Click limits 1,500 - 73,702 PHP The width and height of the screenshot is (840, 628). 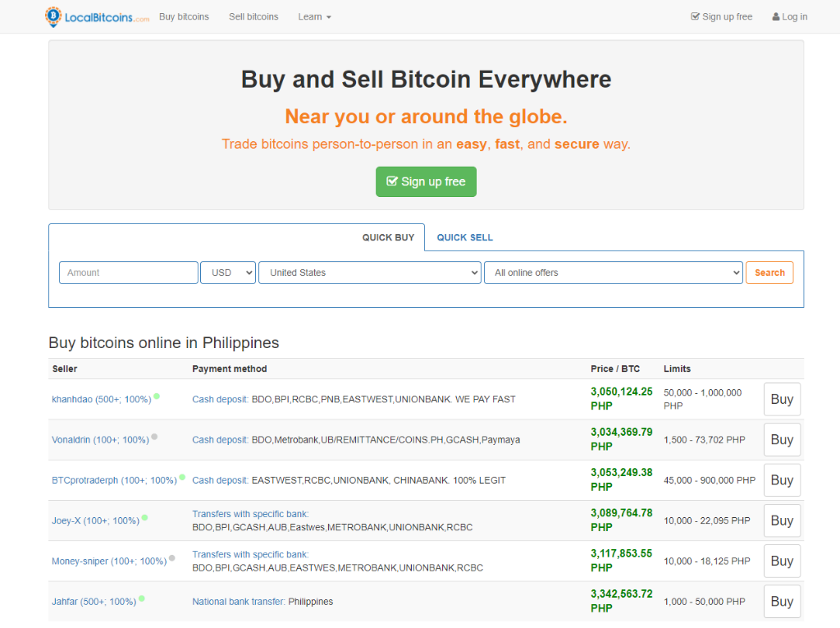(x=705, y=440)
